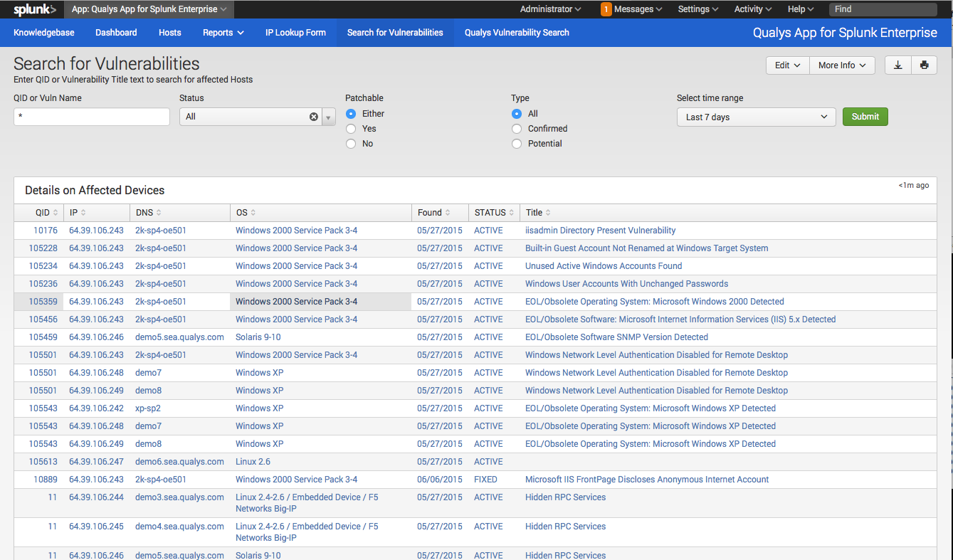Click the 'Microsoft IIS FrontPage Discloses Anonymous Internet Account' title
953x560 pixels.
(647, 480)
